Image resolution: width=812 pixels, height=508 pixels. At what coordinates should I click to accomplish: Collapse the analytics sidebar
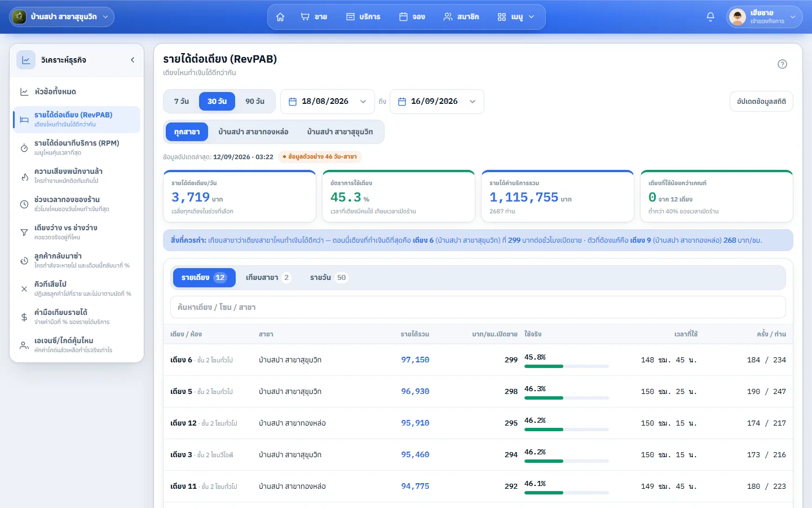[133, 60]
